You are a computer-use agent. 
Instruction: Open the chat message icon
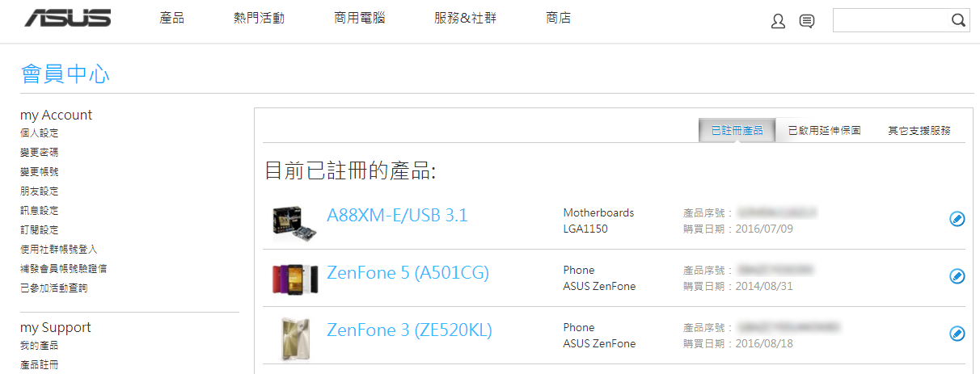coord(806,22)
